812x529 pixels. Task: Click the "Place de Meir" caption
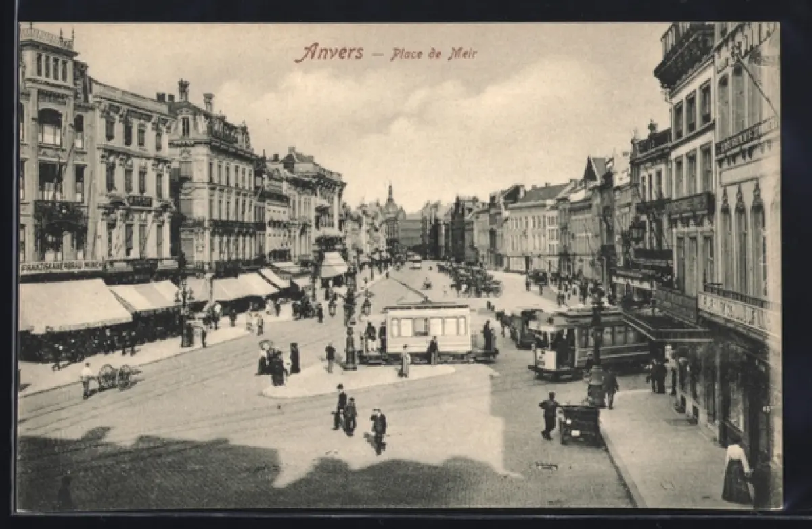(x=433, y=54)
